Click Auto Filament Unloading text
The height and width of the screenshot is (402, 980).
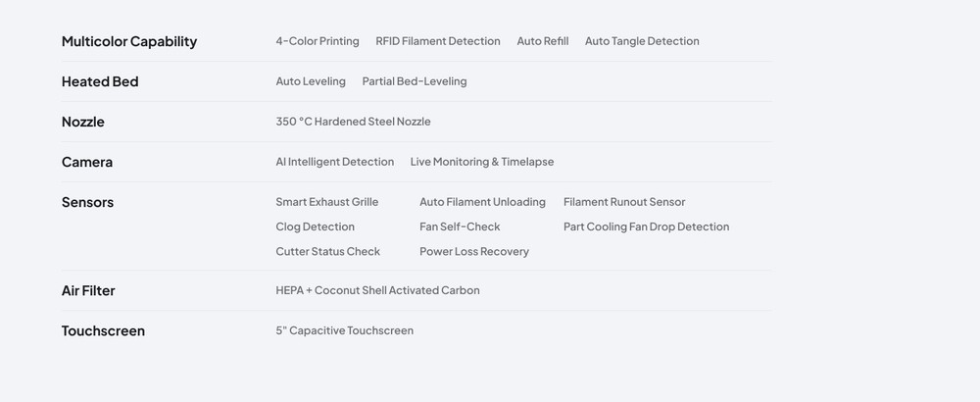482,202
